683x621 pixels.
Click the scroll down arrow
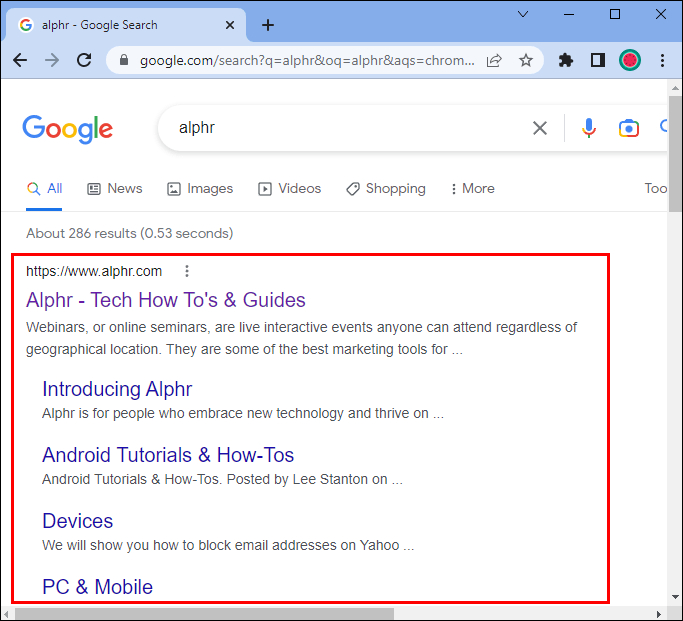[x=675, y=597]
